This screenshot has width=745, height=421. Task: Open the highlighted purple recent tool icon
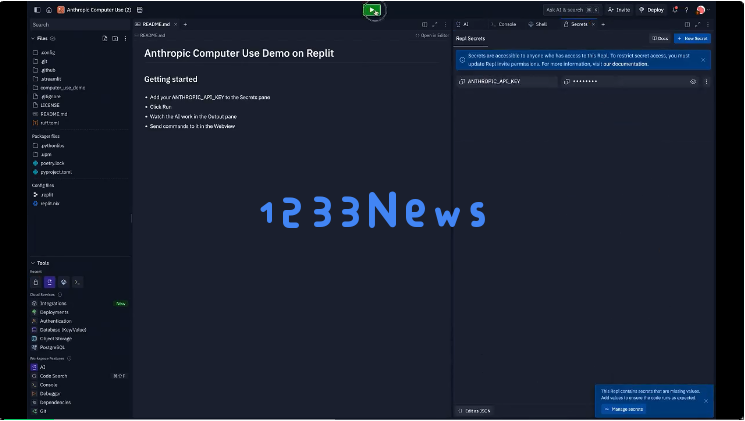point(49,282)
